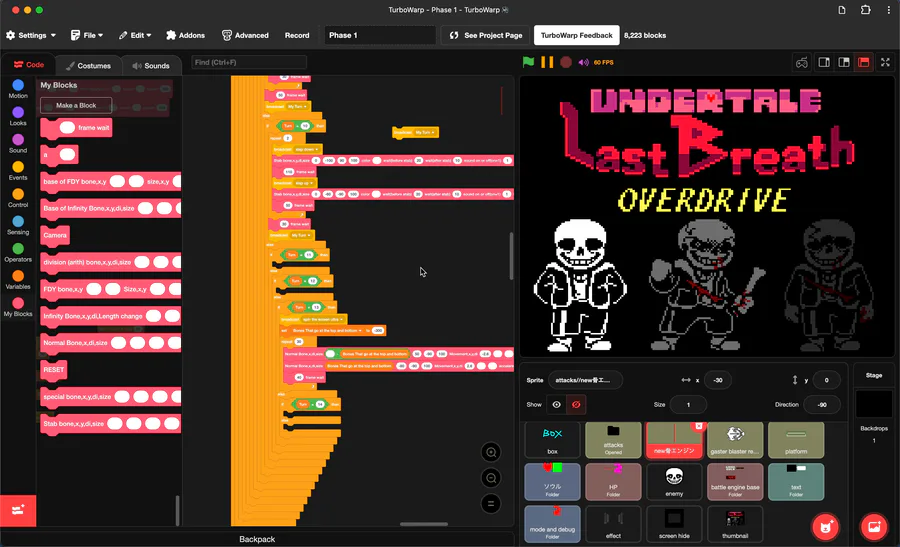900x547 pixels.
Task: Mute the project audio speaker icon
Action: coord(584,62)
